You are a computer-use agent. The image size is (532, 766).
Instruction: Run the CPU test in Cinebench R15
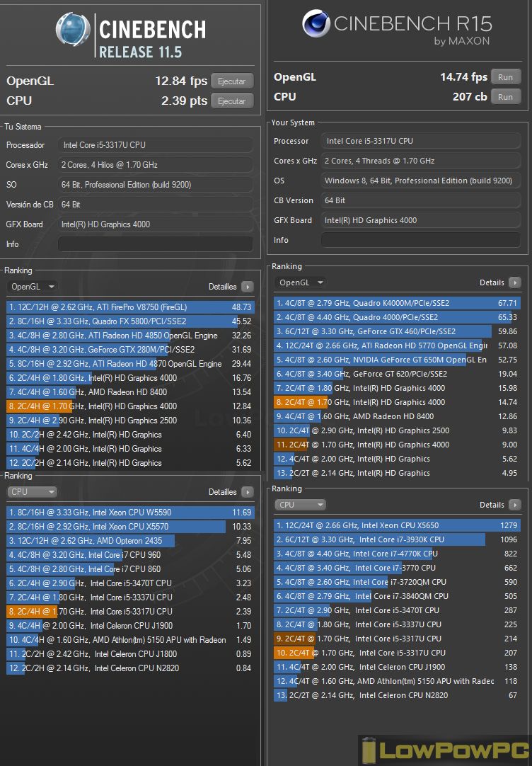tap(506, 97)
